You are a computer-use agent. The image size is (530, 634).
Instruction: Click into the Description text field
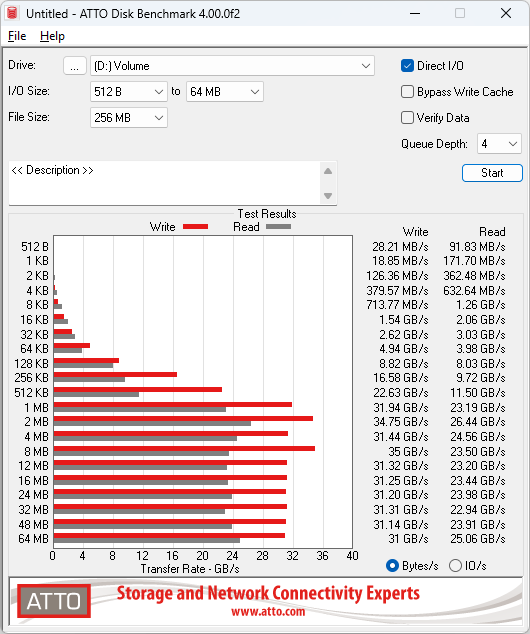coord(165,183)
